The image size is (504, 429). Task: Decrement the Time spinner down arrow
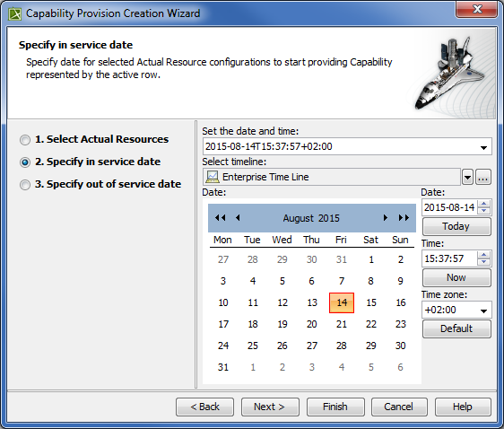(x=483, y=262)
